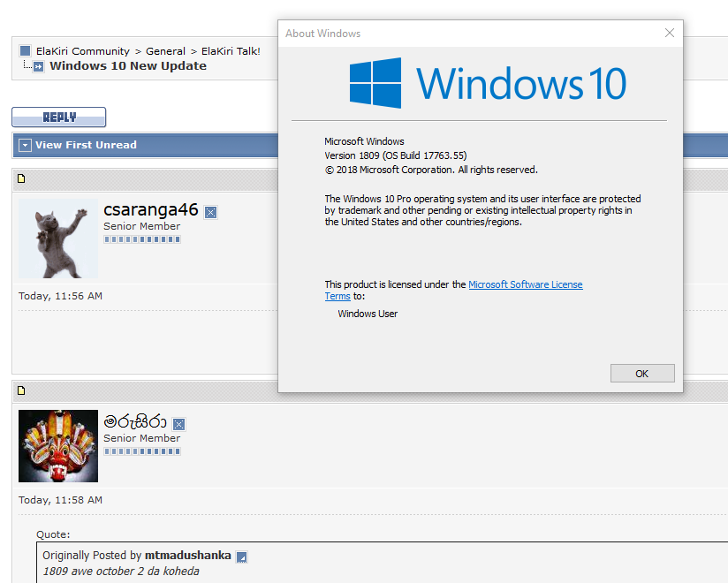Image resolution: width=728 pixels, height=583 pixels.
Task: Expand View First Unread dropdown arrow
Action: (25, 145)
